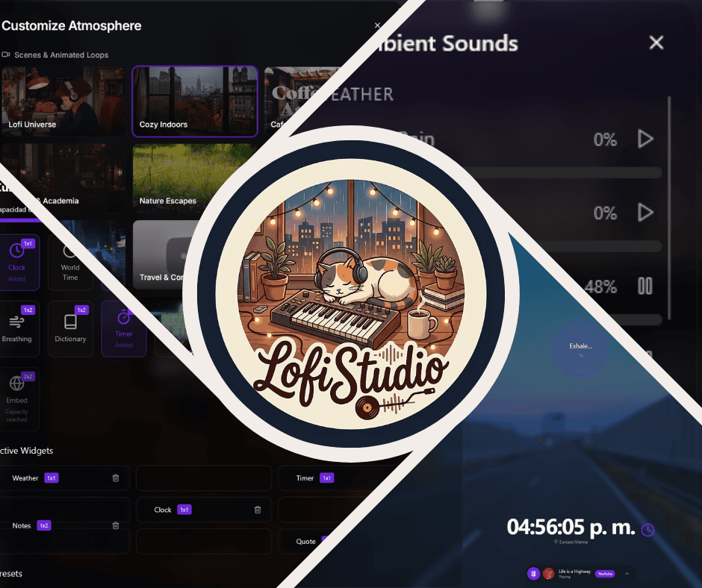Screen dimensions: 702x588
Task: Pause the ambient sound playing at 48%
Action: tap(645, 285)
